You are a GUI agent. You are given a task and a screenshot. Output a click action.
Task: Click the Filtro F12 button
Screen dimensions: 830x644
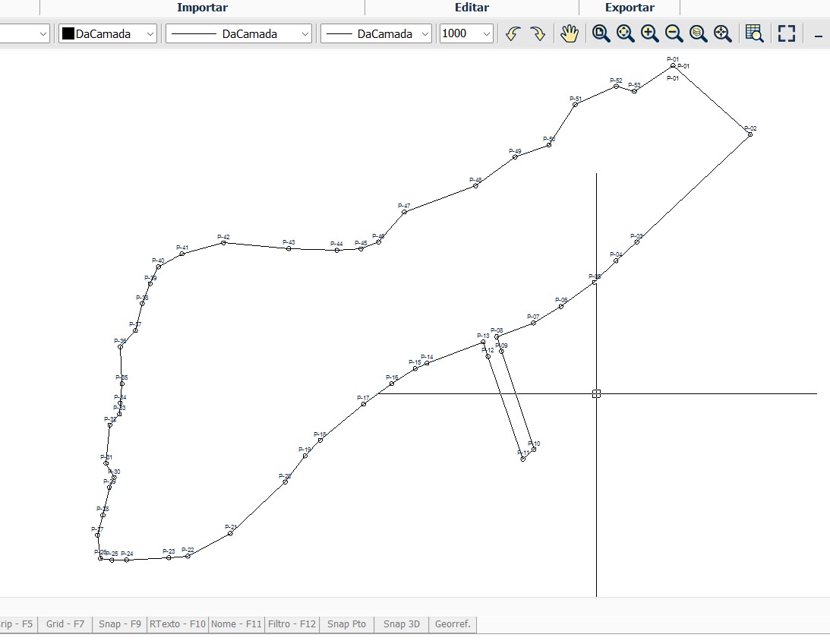291,623
